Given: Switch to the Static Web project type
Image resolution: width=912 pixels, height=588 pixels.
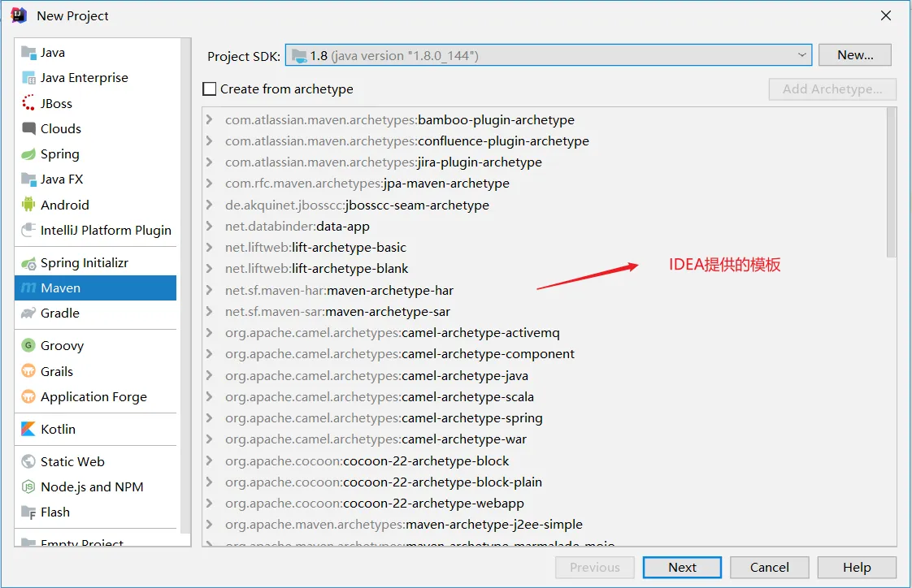Looking at the screenshot, I should 72,461.
